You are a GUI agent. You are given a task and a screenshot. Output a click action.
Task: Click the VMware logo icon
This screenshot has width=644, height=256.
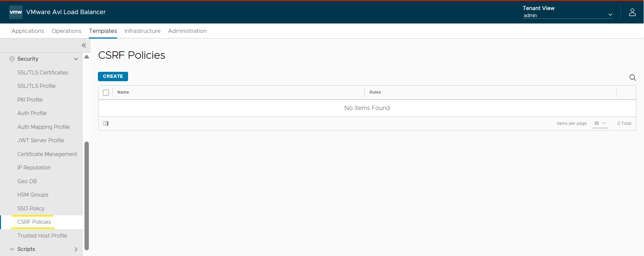(16, 12)
